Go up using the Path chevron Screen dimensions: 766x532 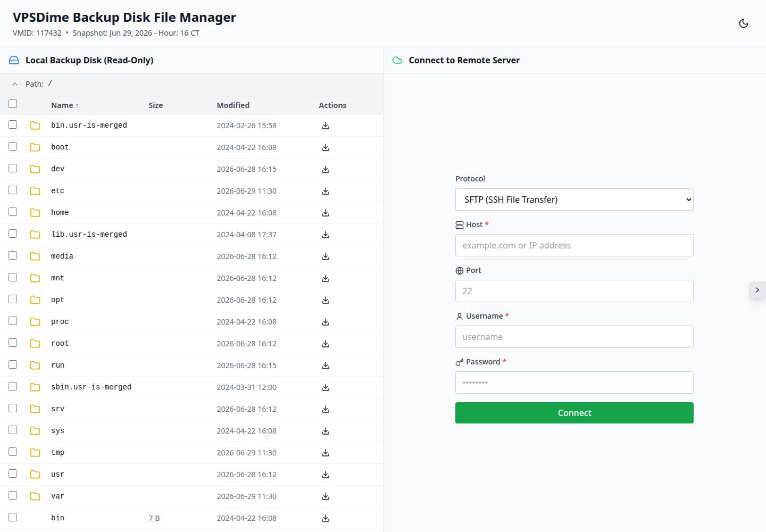pyautogui.click(x=15, y=84)
